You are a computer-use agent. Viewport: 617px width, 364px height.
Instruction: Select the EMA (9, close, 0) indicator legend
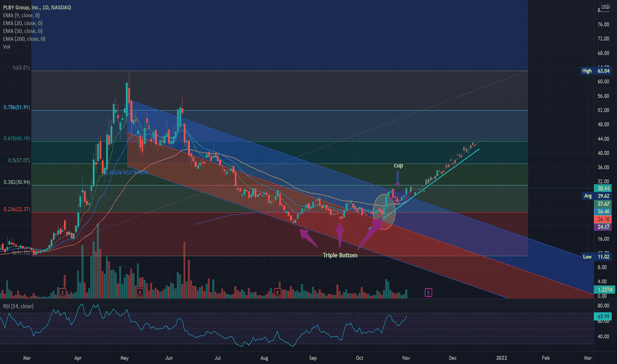click(21, 15)
